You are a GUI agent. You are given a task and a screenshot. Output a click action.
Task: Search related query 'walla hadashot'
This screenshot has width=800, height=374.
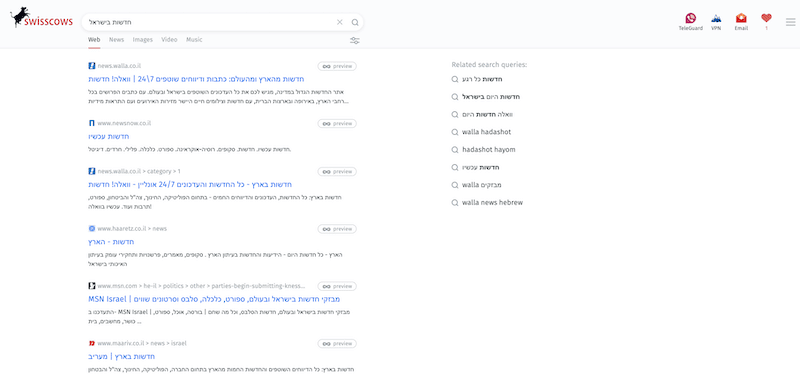(486, 132)
